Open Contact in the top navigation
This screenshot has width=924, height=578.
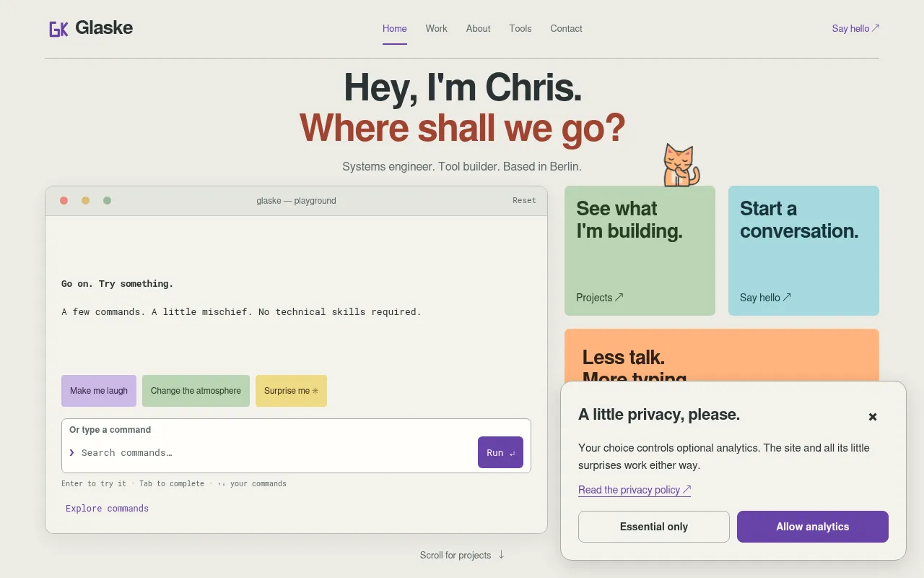click(566, 29)
